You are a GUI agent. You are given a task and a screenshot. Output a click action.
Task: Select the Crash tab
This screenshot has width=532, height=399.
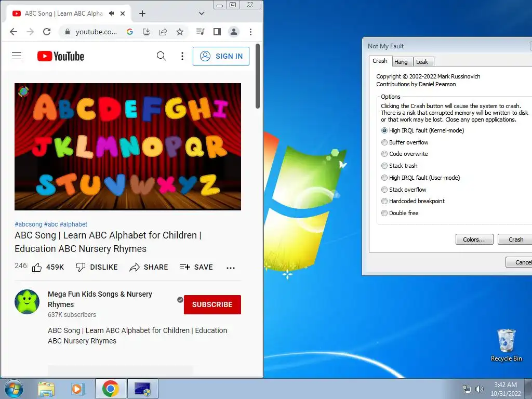tap(380, 61)
